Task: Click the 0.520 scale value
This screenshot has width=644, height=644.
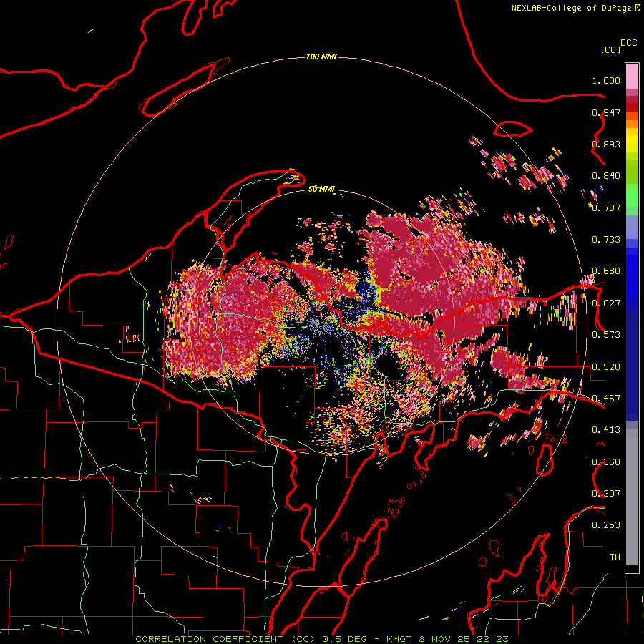Action: click(606, 367)
